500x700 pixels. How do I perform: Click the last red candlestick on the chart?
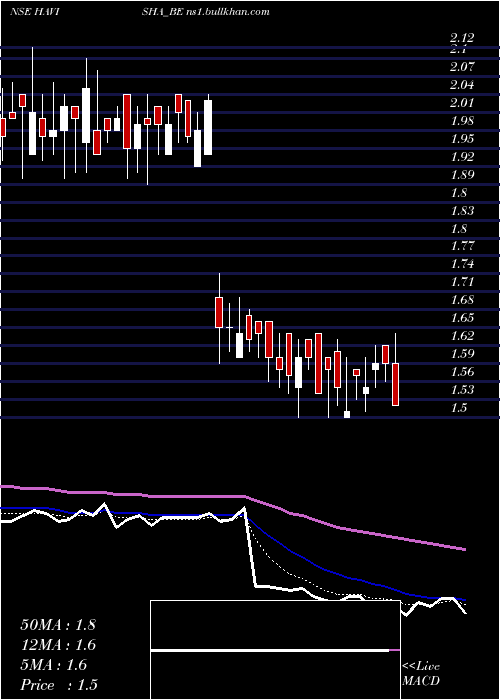click(x=396, y=384)
